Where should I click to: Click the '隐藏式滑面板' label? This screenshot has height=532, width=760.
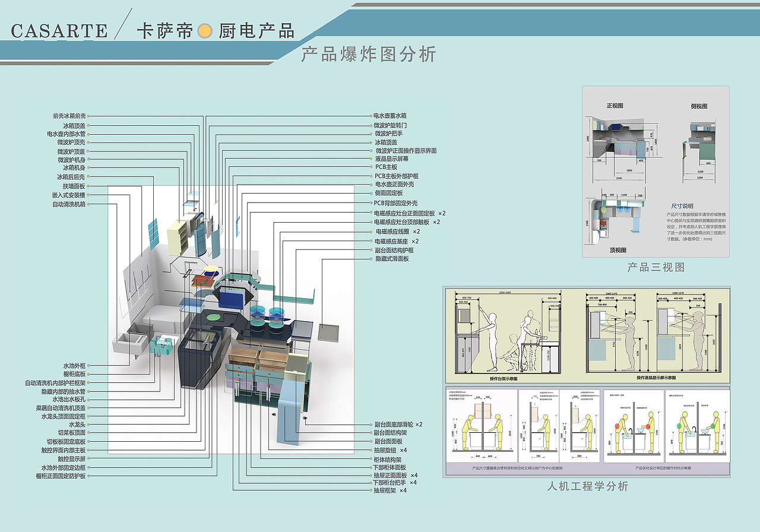[x=392, y=259]
